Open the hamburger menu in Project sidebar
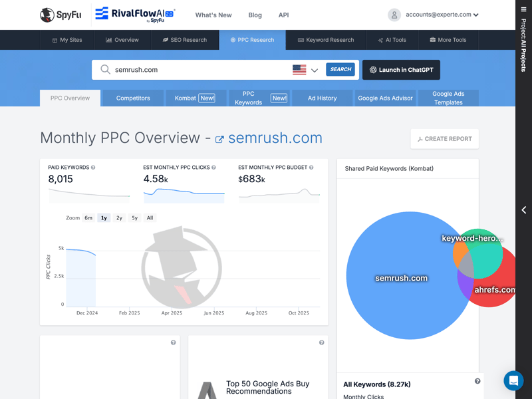 (523, 9)
